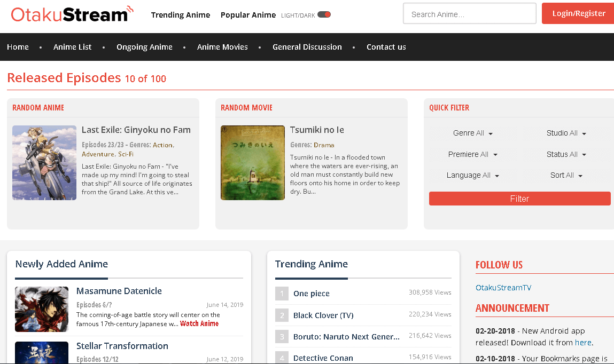Open Boruto: Naruto Next Generations entry
This screenshot has width=614, height=364.
[347, 337]
